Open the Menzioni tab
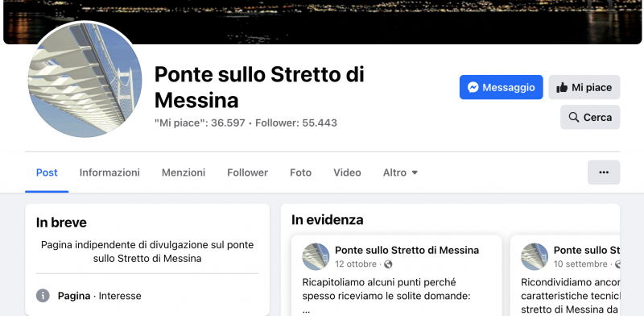This screenshot has width=644, height=316. point(184,173)
